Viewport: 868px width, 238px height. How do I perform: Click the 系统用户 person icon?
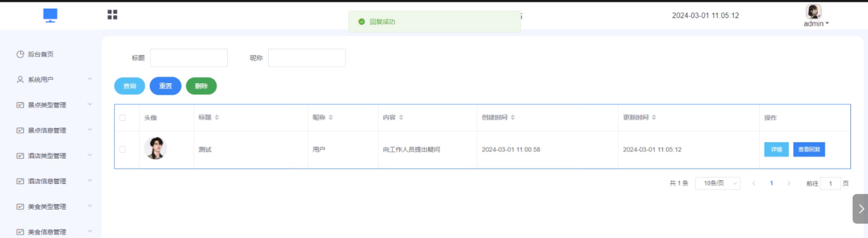20,80
